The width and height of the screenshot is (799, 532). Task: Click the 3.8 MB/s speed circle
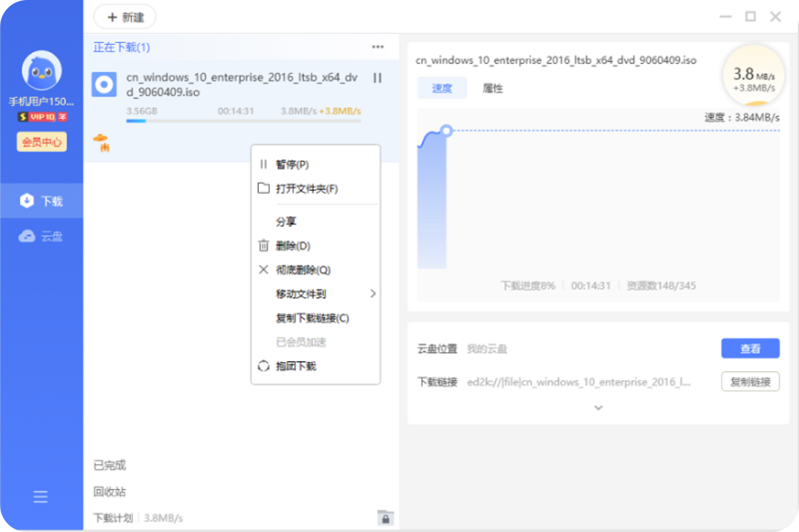(753, 76)
